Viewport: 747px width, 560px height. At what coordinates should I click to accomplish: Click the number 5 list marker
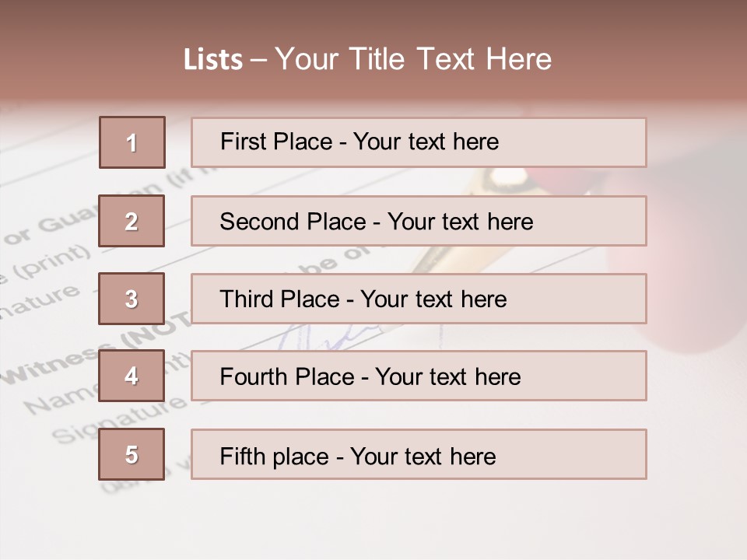coord(132,454)
